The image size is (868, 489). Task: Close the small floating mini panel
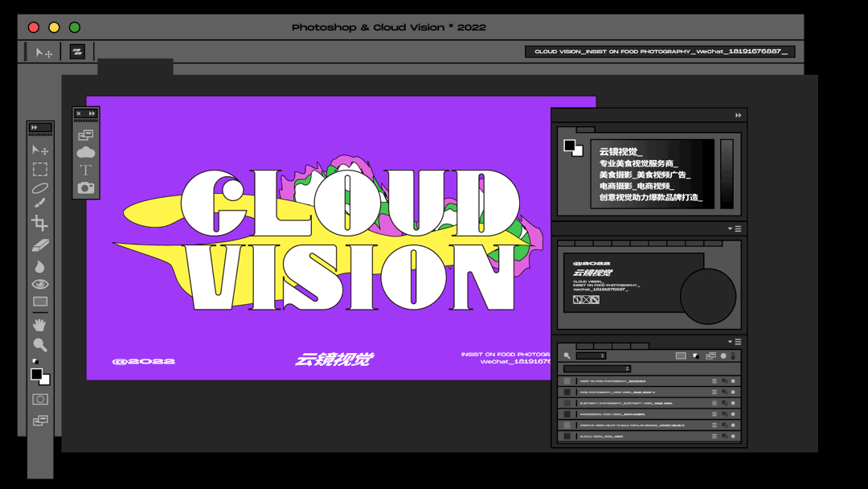79,113
